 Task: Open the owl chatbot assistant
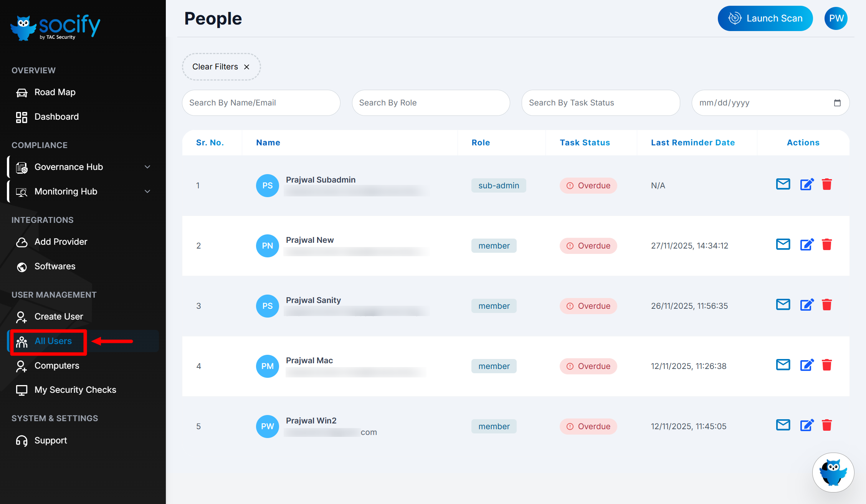point(833,472)
